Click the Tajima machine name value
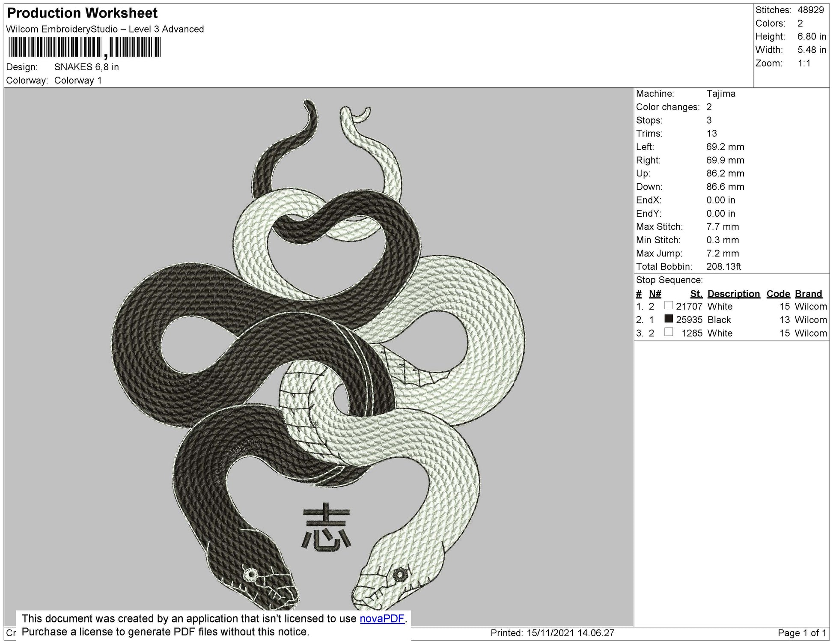833x644 pixels. click(723, 93)
